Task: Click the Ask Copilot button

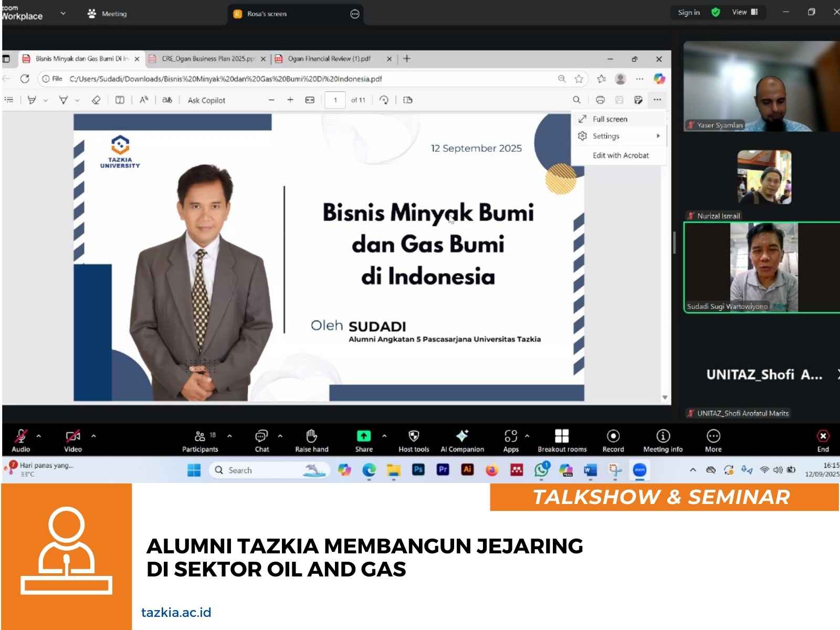Action: (206, 100)
